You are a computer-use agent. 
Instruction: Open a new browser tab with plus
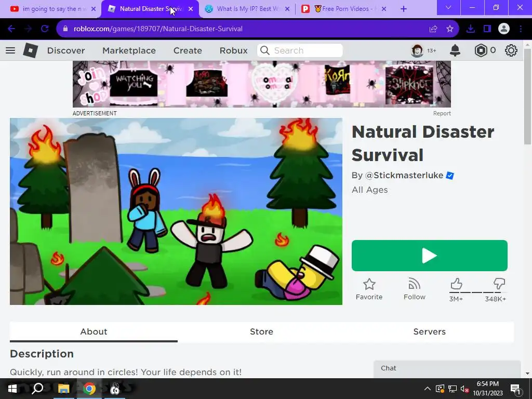tap(403, 9)
